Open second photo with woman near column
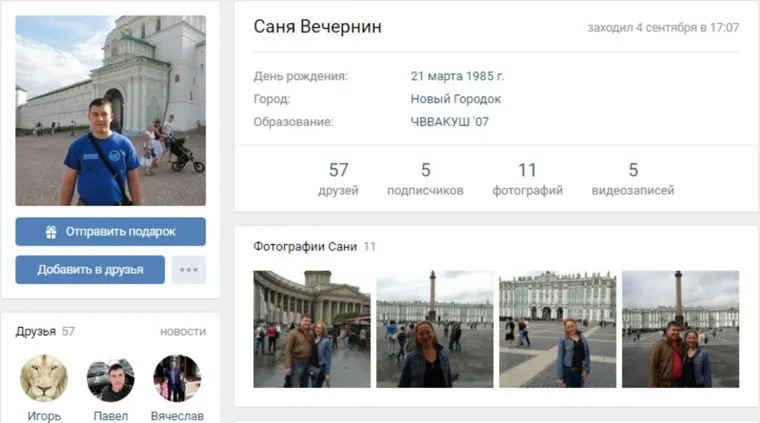 [x=435, y=329]
